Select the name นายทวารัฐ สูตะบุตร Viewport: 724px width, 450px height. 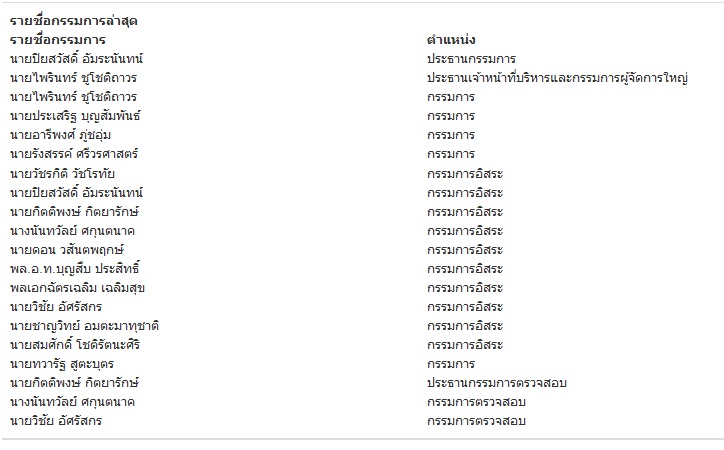[62, 364]
